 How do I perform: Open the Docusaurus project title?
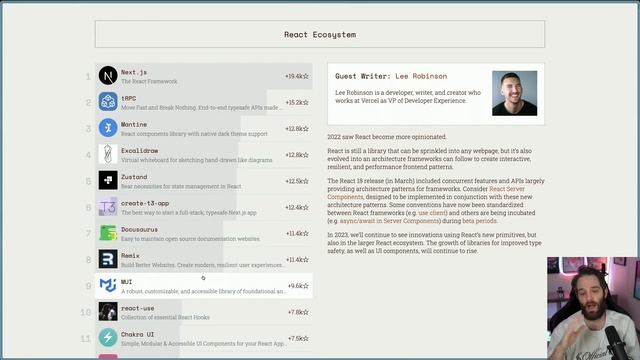tap(139, 229)
